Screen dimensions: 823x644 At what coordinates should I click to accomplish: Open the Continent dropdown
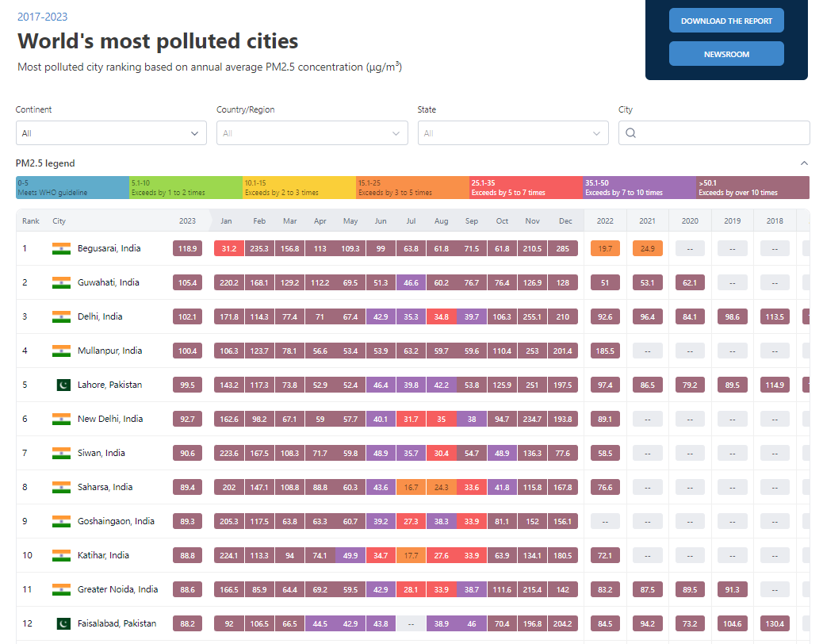pyautogui.click(x=111, y=133)
